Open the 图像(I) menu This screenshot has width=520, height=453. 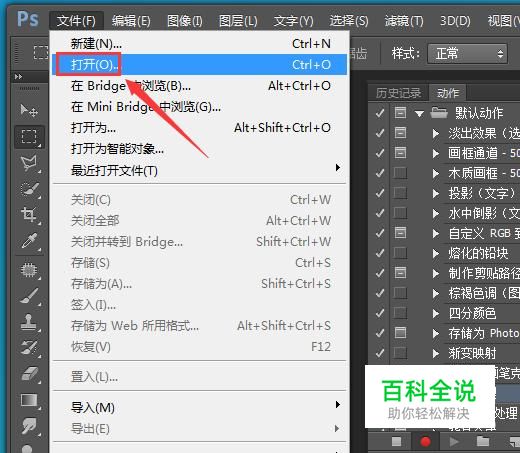tap(185, 21)
